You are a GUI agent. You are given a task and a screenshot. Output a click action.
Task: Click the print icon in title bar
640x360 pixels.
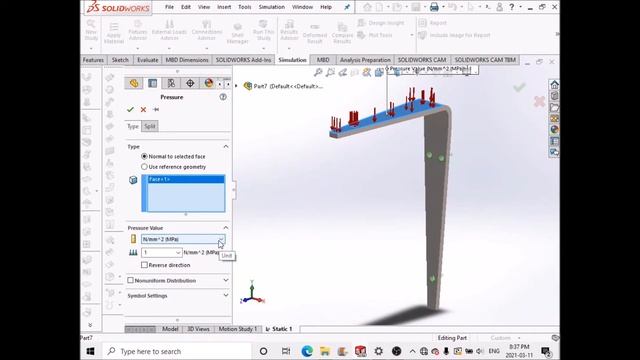tap(434, 7)
